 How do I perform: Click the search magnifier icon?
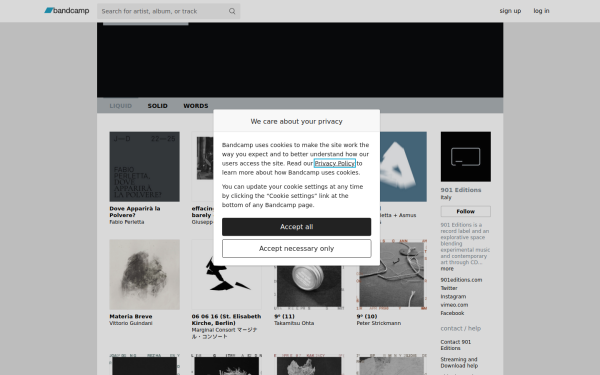(232, 11)
